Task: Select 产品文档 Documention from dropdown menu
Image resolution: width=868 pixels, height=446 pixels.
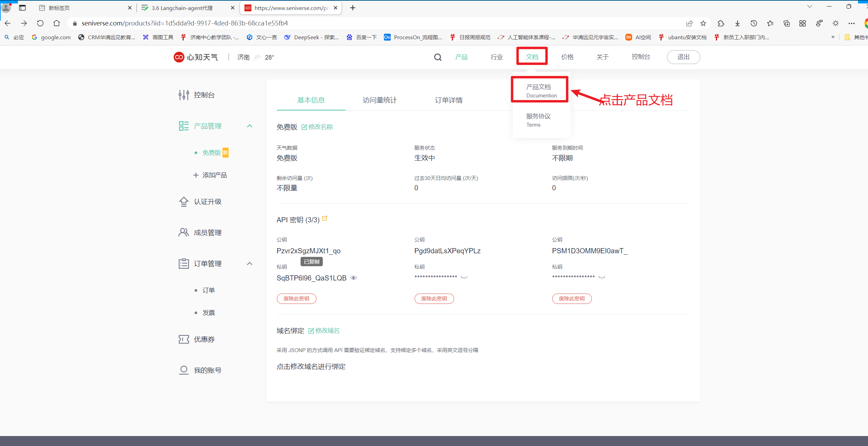Action: click(x=539, y=90)
